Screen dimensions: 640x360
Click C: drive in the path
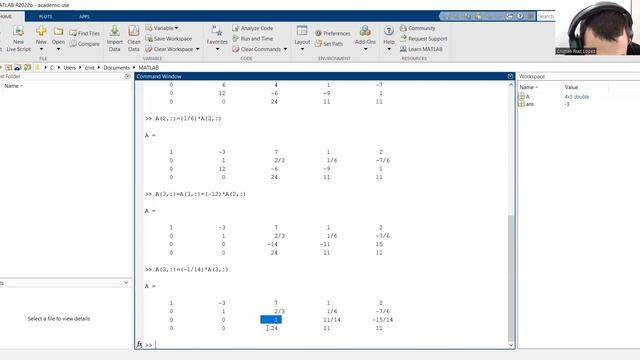[x=52, y=68]
